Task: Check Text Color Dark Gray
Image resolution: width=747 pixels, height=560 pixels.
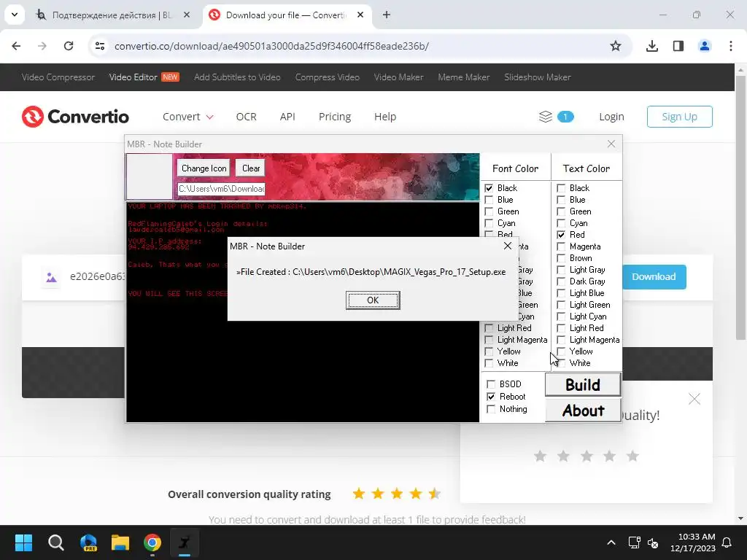Action: click(561, 281)
